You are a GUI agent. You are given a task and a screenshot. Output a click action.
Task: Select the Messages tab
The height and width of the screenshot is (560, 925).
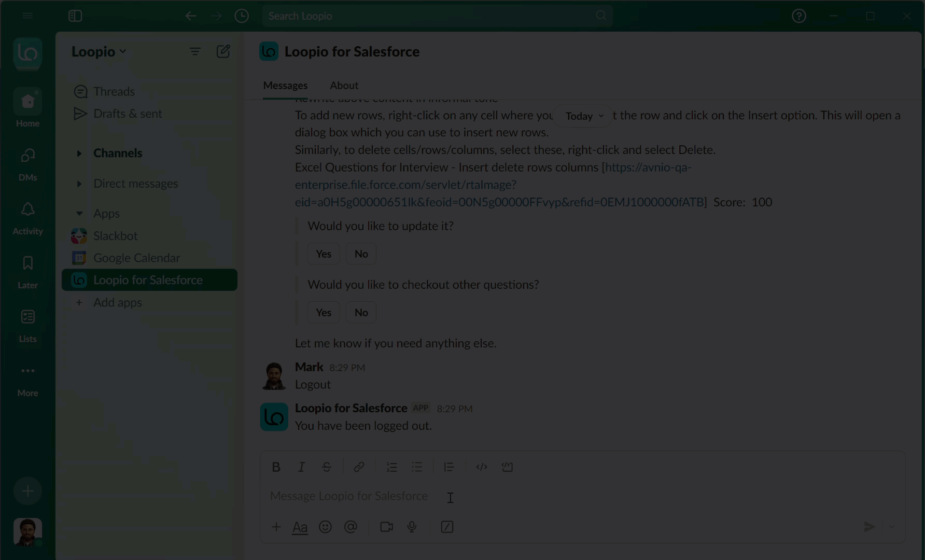point(285,85)
